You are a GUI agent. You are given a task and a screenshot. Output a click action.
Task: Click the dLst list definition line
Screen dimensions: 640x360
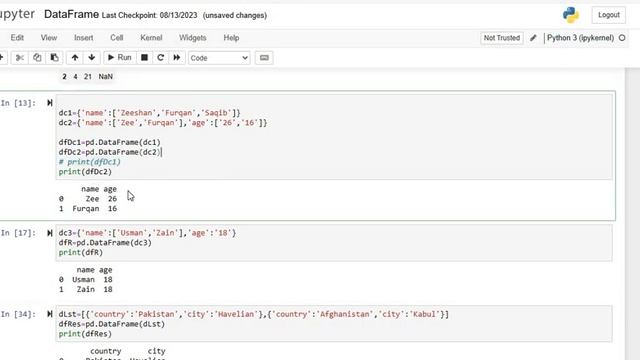click(253, 314)
